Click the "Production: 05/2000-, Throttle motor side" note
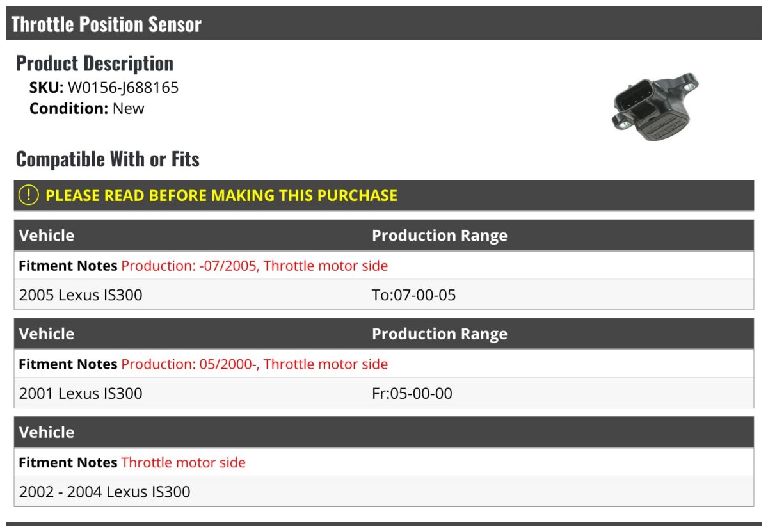This screenshot has width=768, height=532. click(254, 364)
